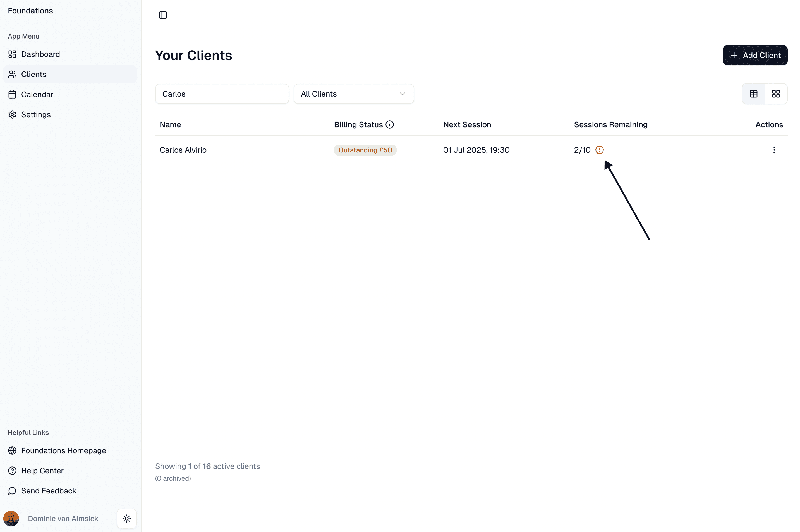Switch to table view layout

[753, 94]
